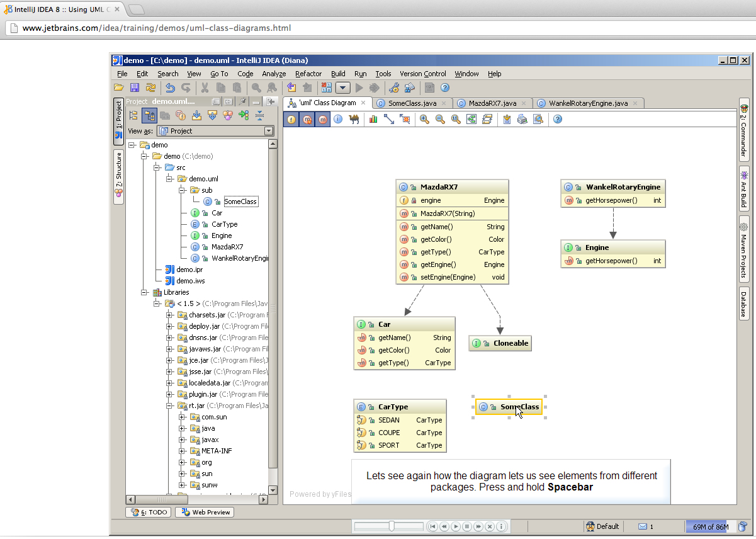This screenshot has height=539, width=756.
Task: Toggle Flatten Packages in Project panel
Action: coord(133,115)
